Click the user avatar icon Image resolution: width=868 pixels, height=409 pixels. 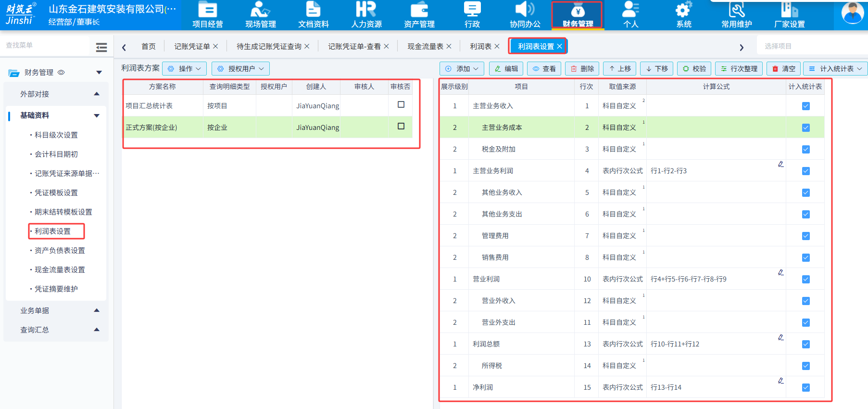point(853,13)
